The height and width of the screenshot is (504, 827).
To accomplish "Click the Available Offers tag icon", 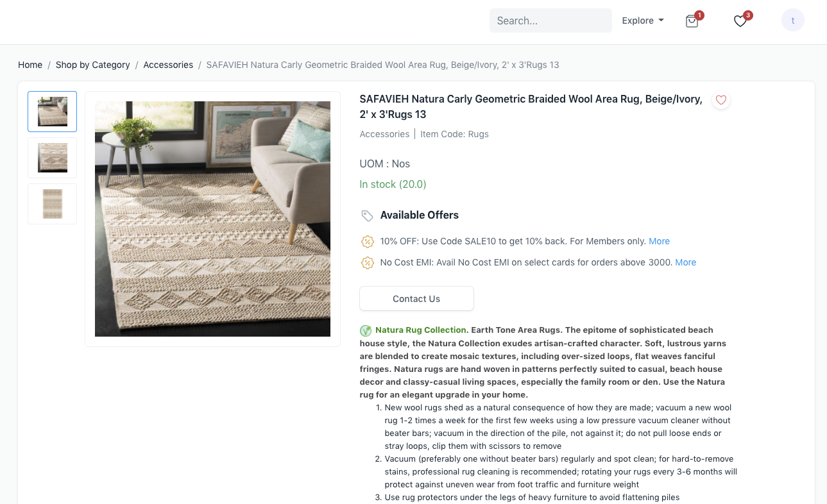I will (x=367, y=215).
